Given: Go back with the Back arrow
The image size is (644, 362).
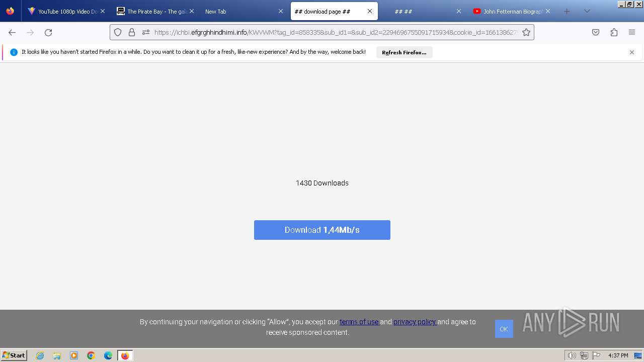Looking at the screenshot, I should [12, 32].
